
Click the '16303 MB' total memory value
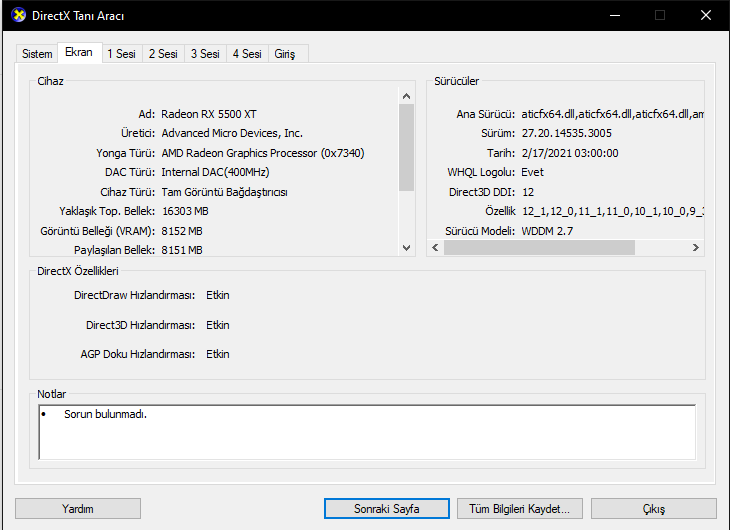(185, 211)
